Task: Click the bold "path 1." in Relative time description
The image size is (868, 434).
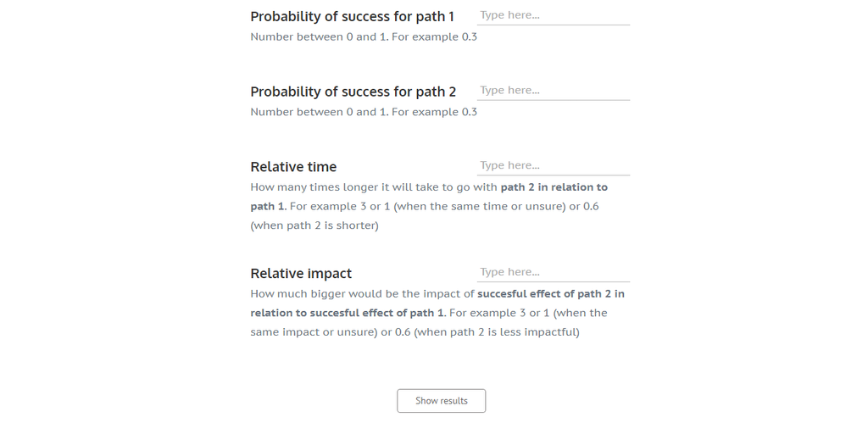Action: (x=268, y=206)
